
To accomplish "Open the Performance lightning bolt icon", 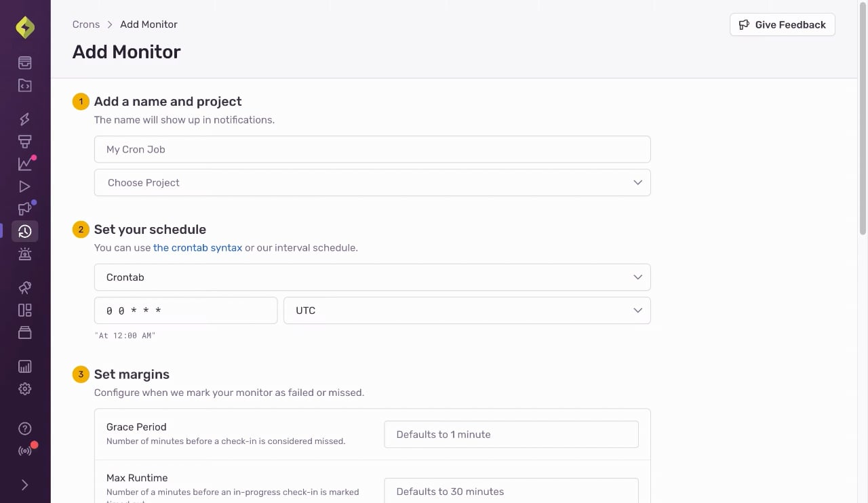I will coord(24,119).
